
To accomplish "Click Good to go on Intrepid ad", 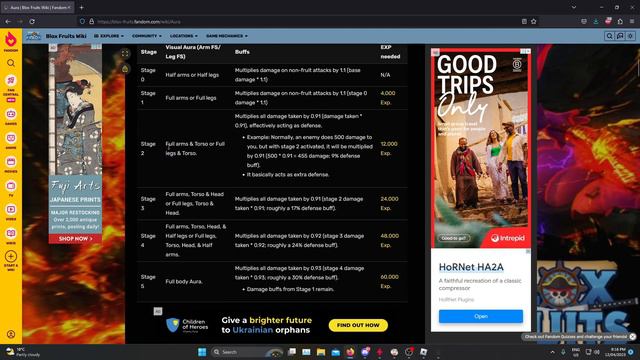I will click(x=454, y=238).
